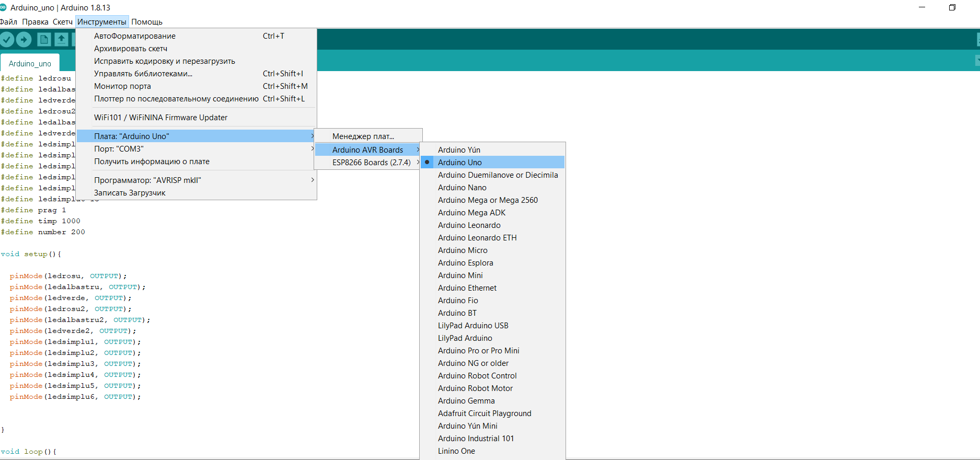Click the "#define number 200" code line
The image size is (980, 460).
click(43, 232)
